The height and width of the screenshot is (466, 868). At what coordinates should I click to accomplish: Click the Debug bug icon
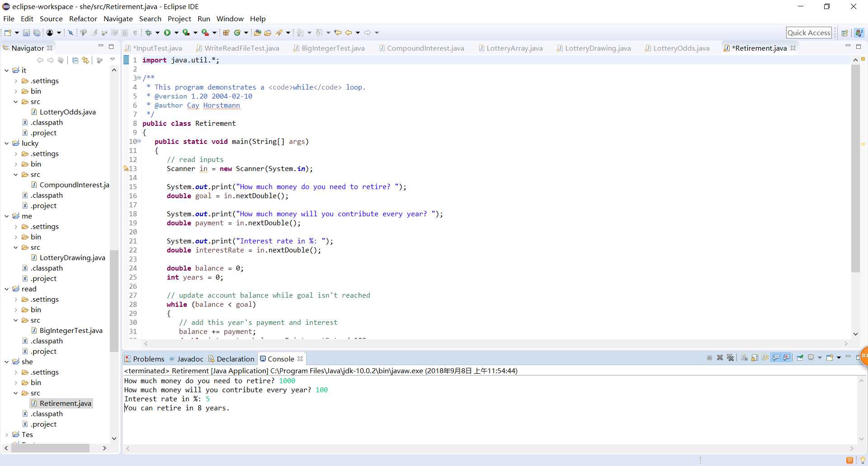point(148,33)
